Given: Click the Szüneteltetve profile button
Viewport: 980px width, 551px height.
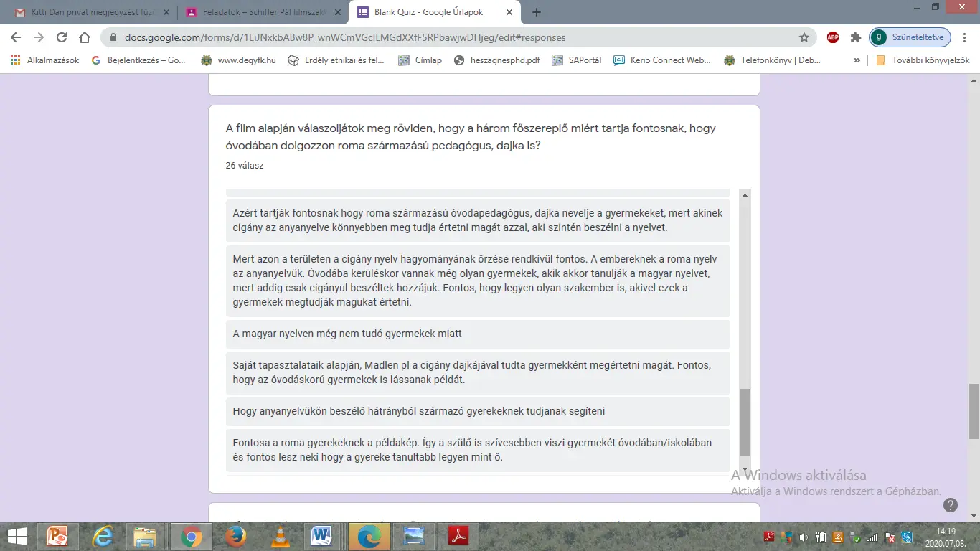Looking at the screenshot, I should coord(910,37).
